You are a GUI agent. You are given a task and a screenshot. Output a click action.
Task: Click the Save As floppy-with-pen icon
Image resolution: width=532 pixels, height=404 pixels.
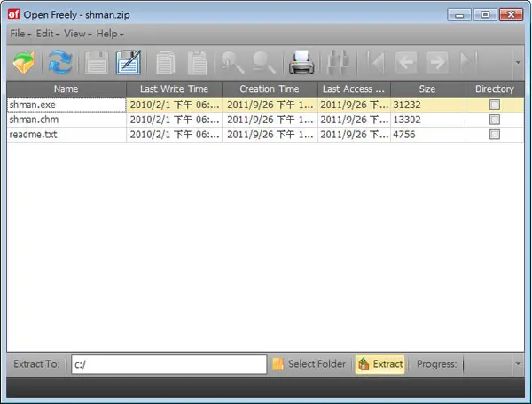coord(129,62)
